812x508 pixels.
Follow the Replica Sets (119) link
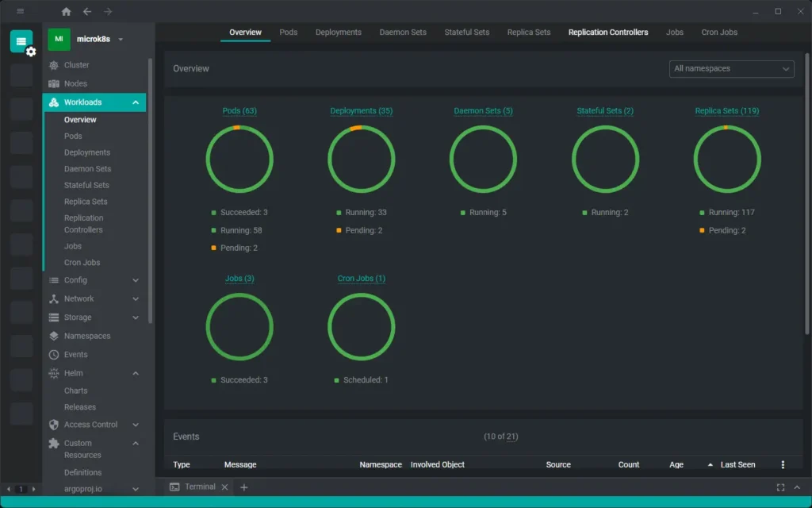click(727, 110)
